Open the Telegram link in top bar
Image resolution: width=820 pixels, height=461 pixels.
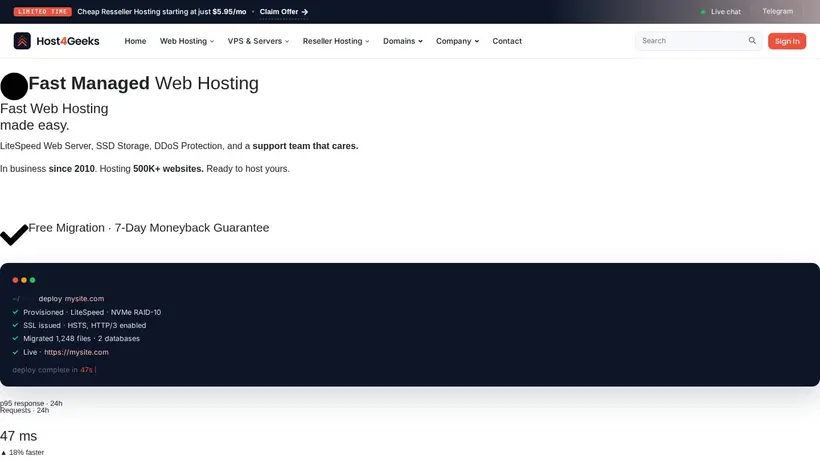[x=777, y=11]
